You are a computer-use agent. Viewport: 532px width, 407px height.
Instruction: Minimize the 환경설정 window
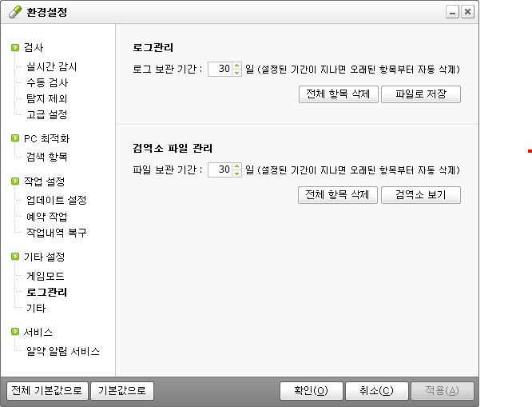452,12
